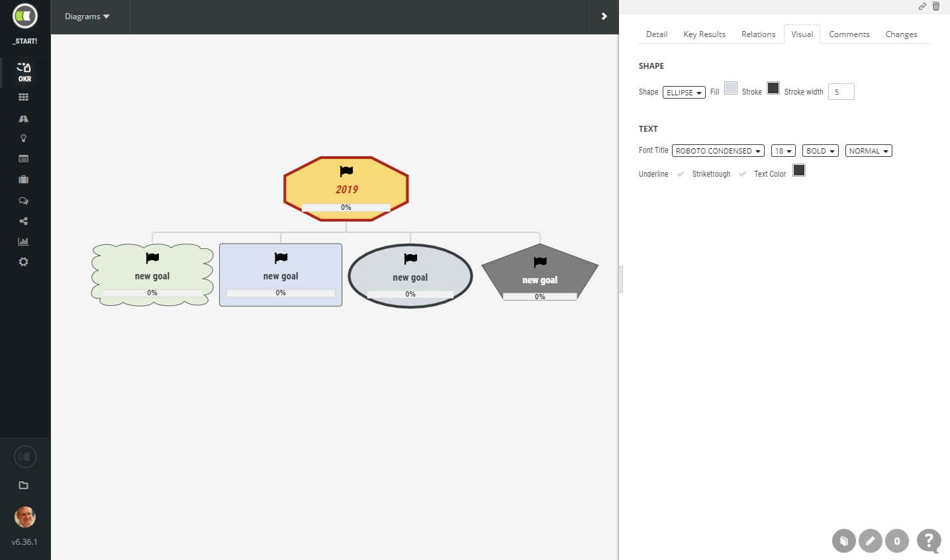Open the grid apps view in the sidebar
This screenshot has height=560, width=950.
point(23,97)
